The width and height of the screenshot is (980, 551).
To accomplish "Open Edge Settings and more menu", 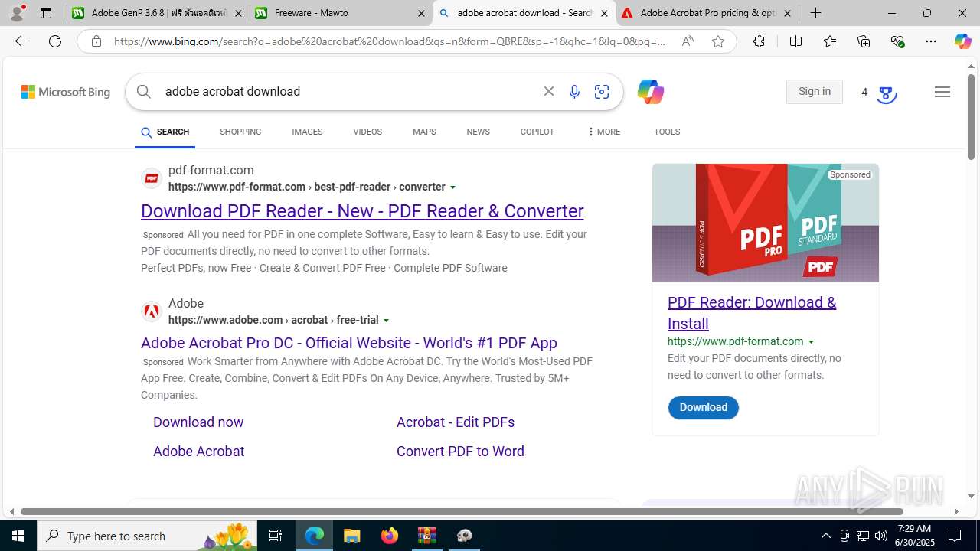I will tap(931, 41).
